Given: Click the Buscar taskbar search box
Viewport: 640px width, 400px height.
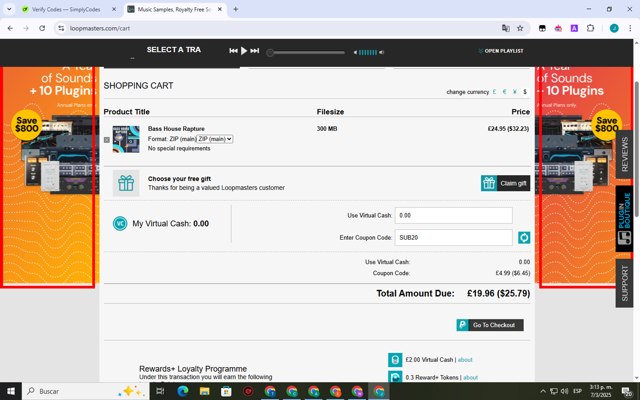Looking at the screenshot, I should pyautogui.click(x=85, y=391).
